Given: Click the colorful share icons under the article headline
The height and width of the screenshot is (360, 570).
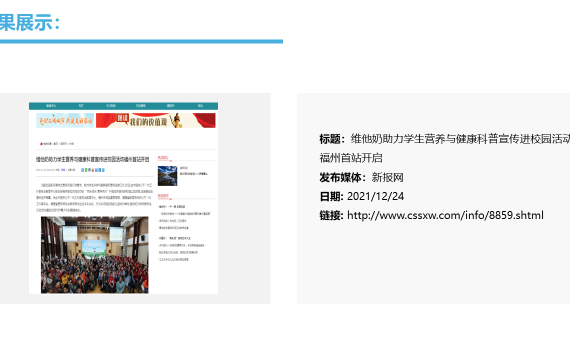Looking at the screenshot, I should 93,170.
